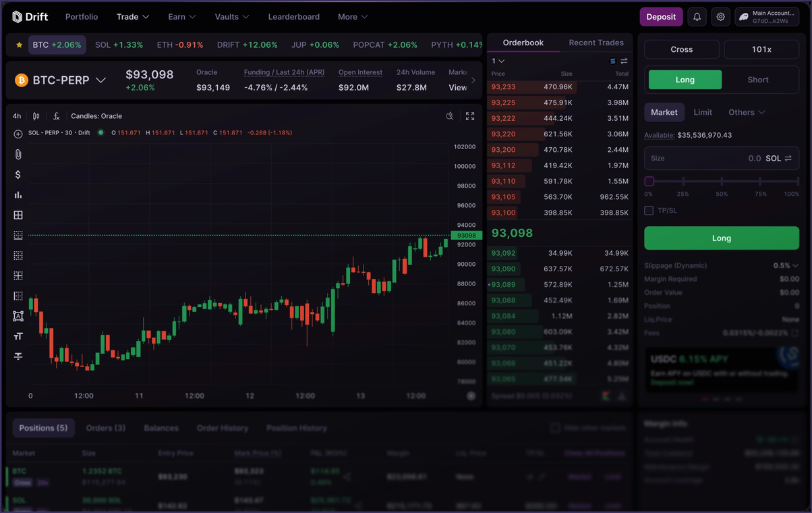The width and height of the screenshot is (812, 513).
Task: Select DRIFT +12.06% ticker
Action: pyautogui.click(x=247, y=45)
